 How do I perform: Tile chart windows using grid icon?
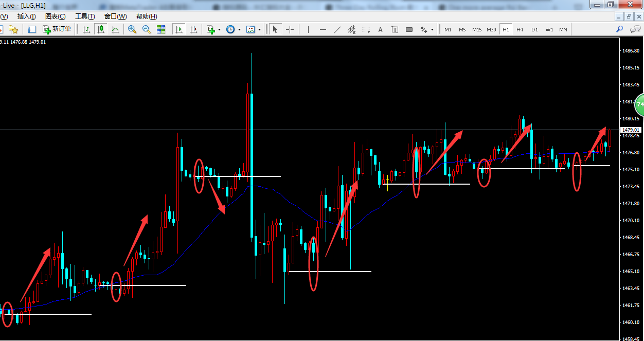point(161,29)
